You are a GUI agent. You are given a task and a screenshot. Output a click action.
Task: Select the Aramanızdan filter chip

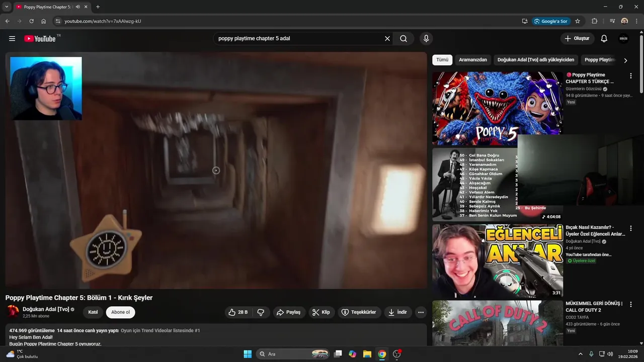coord(473,60)
